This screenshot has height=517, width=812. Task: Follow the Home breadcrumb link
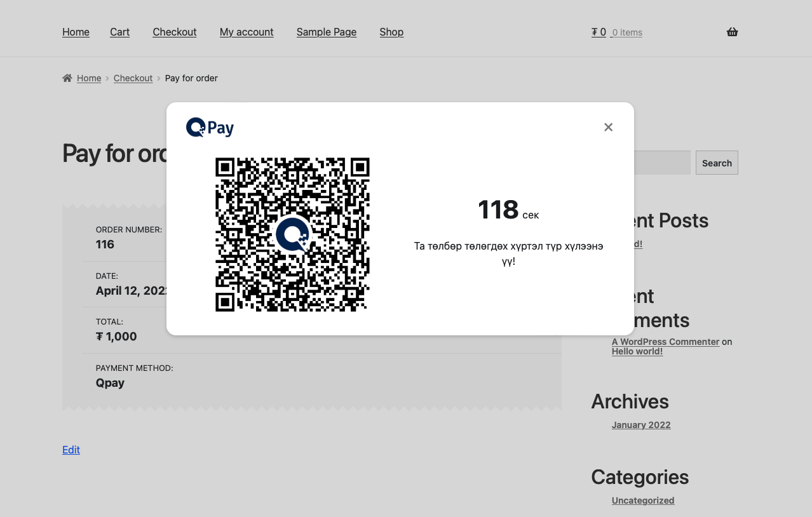tap(89, 78)
